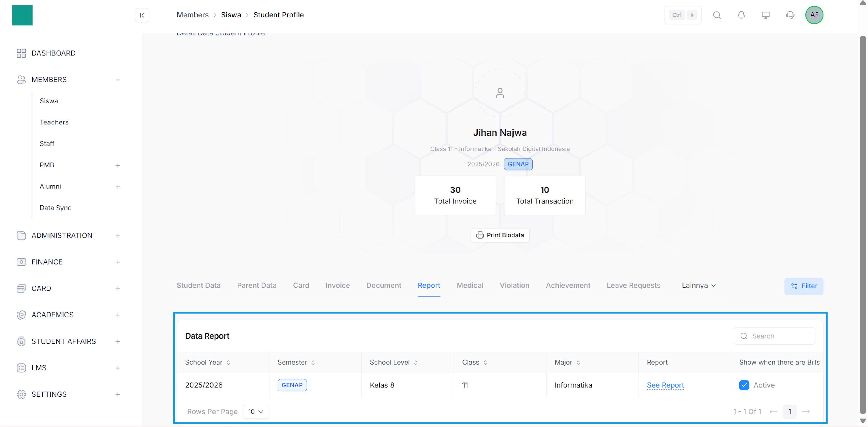868x427 pixels.
Task: Click the LMS checklist icon
Action: (21, 368)
